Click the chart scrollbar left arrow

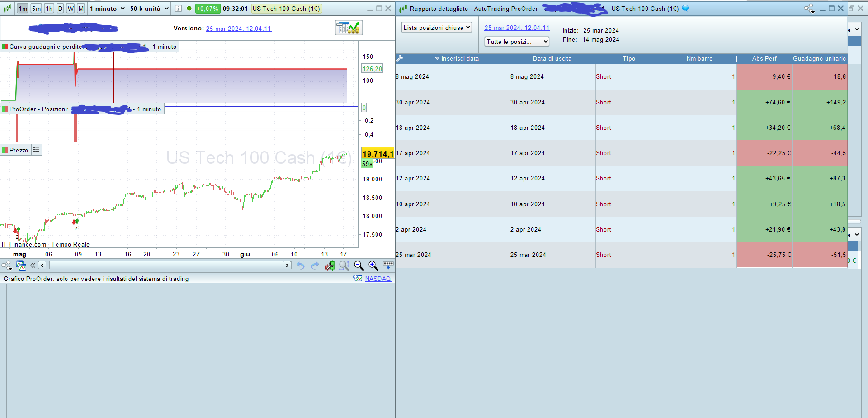42,266
